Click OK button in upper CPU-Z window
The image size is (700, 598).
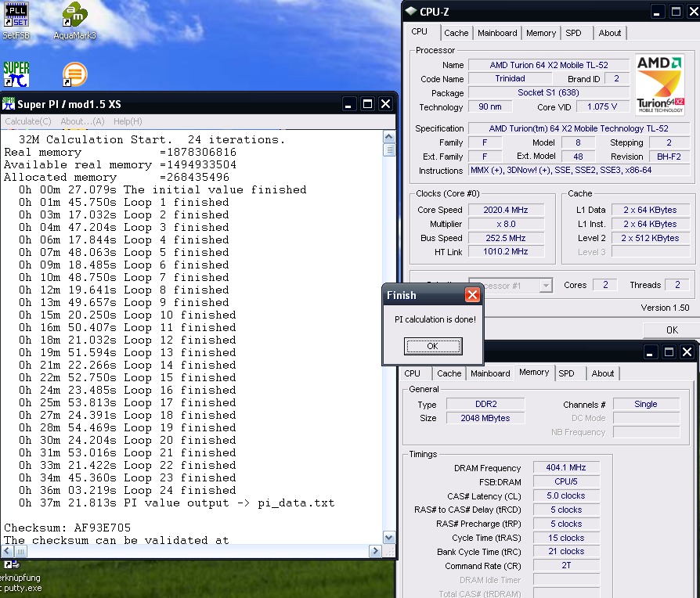(672, 330)
